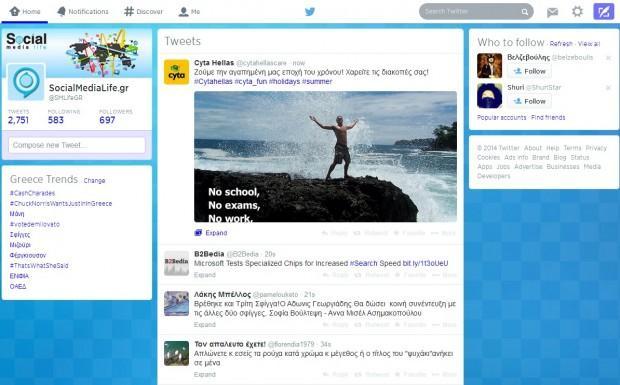Open the Λάκης Μπέλλος avatar
The width and height of the screenshot is (620, 385).
pos(176,304)
